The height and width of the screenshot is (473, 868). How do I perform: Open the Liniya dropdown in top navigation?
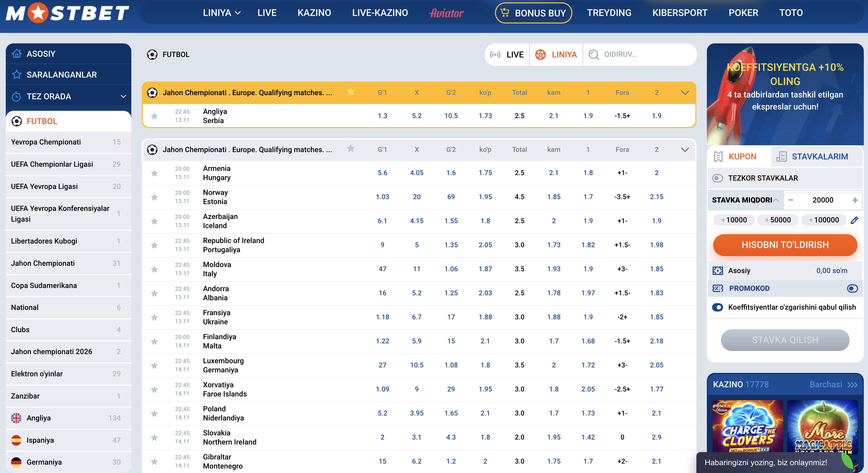221,13
